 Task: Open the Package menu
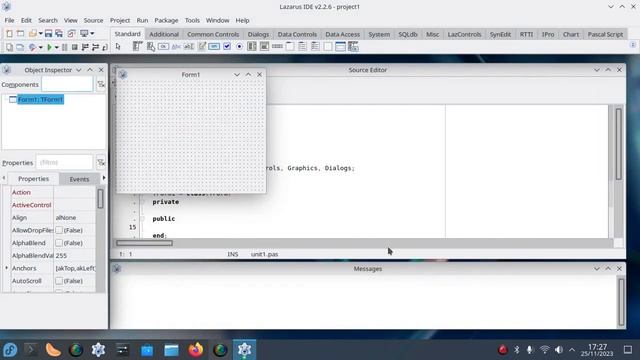point(166,20)
